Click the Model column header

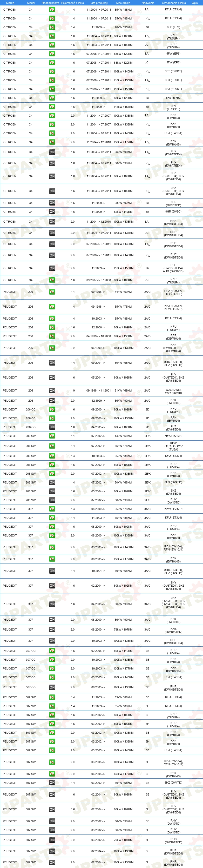(x=31, y=3)
